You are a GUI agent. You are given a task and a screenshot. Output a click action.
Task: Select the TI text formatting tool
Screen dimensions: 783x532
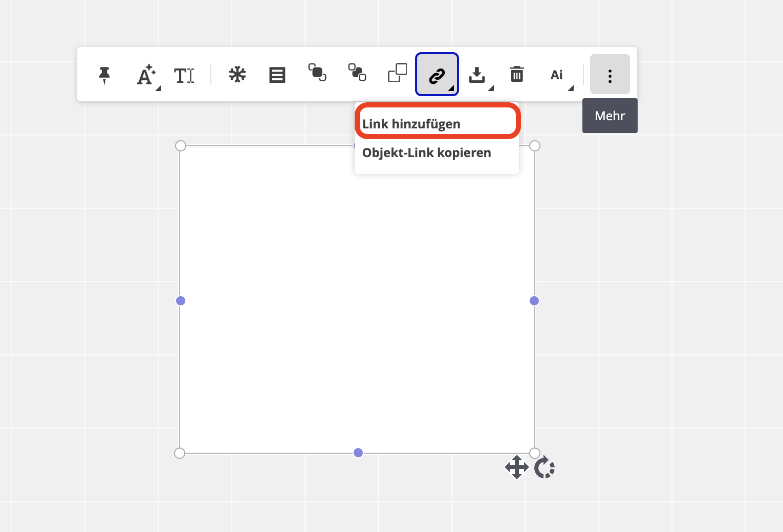[x=184, y=75]
